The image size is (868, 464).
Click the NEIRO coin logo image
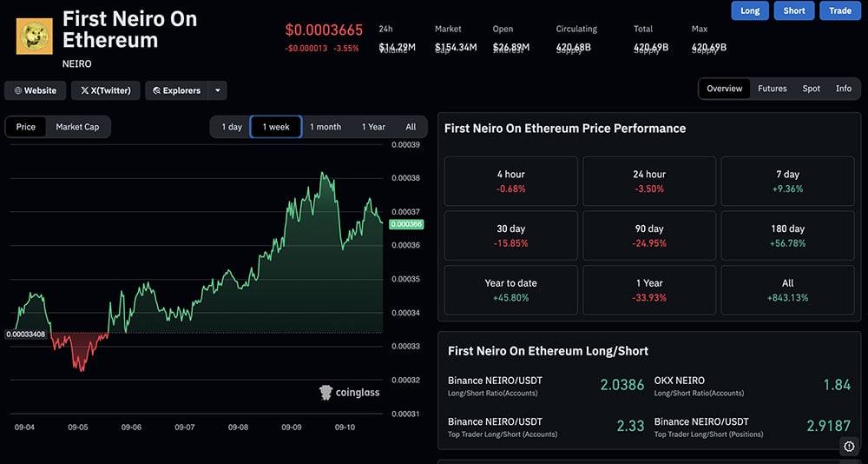tap(35, 36)
